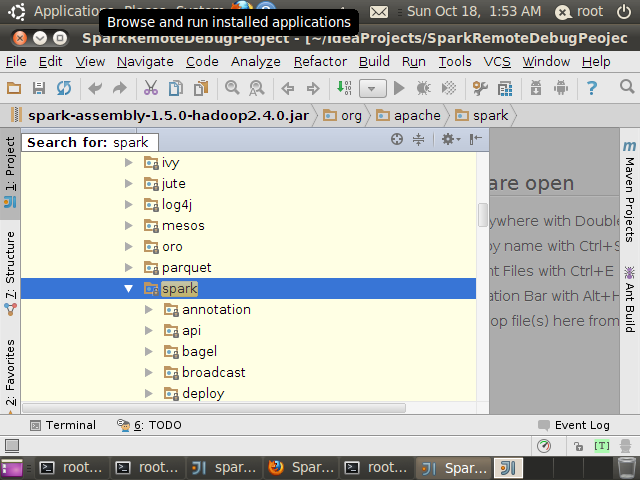Viewport: 640px width, 480px height.
Task: Click Search Everywhere magnifier icon
Action: tap(627, 87)
